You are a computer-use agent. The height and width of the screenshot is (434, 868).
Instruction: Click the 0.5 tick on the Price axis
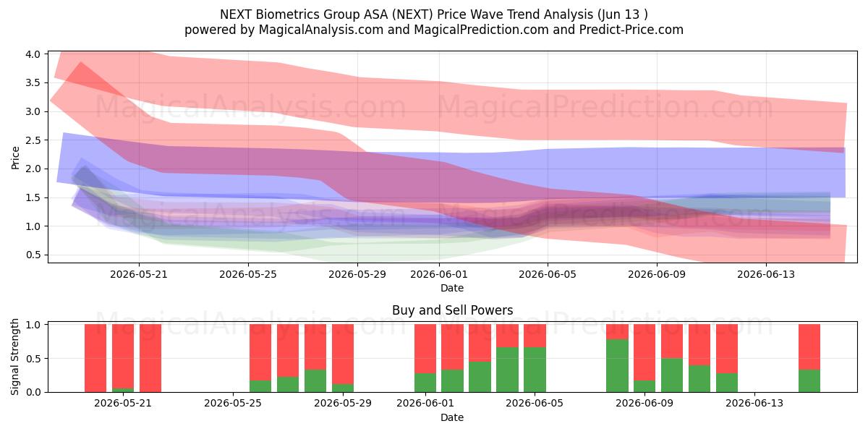[33, 255]
